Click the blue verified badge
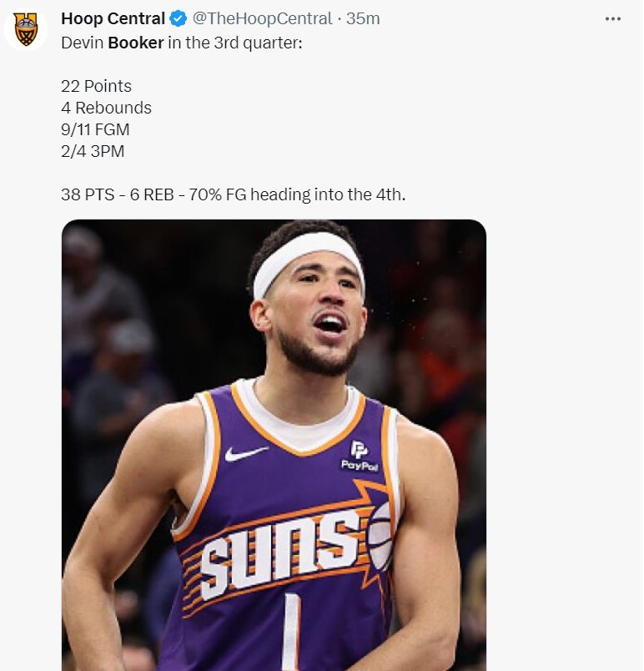 [x=179, y=18]
